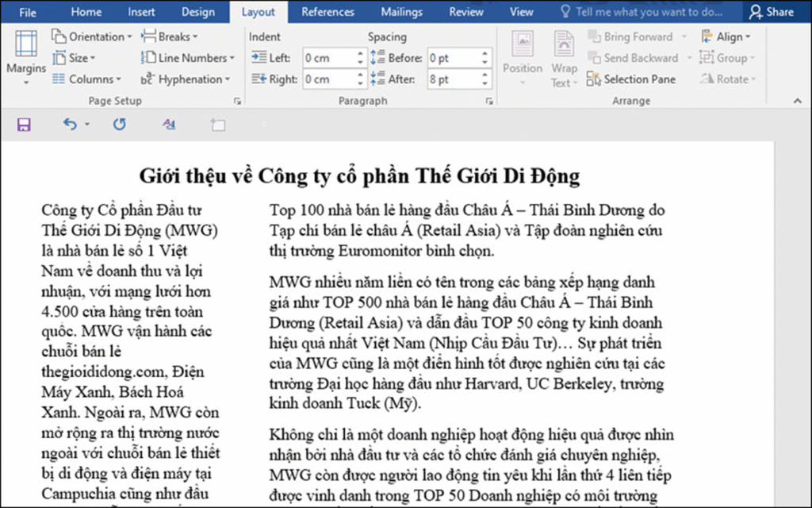Click the Spacing Before value field

[454, 58]
